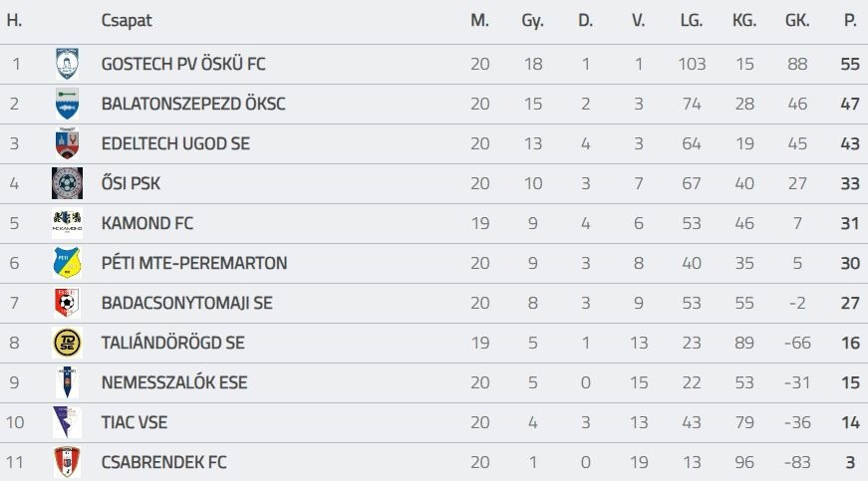Click the Csapat column header

pyautogui.click(x=127, y=21)
